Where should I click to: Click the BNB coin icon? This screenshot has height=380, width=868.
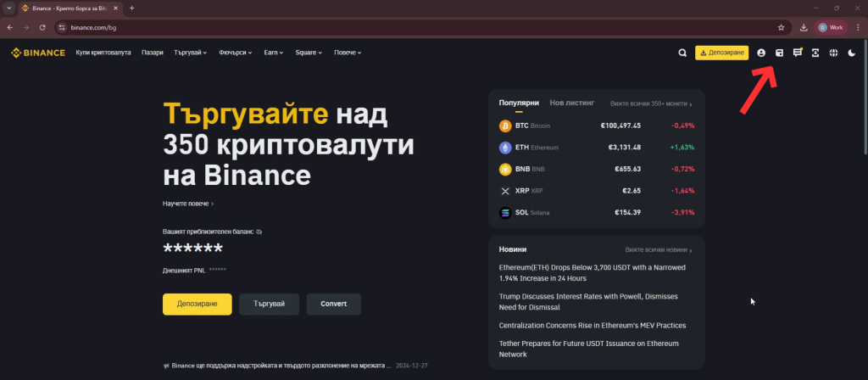click(x=505, y=169)
